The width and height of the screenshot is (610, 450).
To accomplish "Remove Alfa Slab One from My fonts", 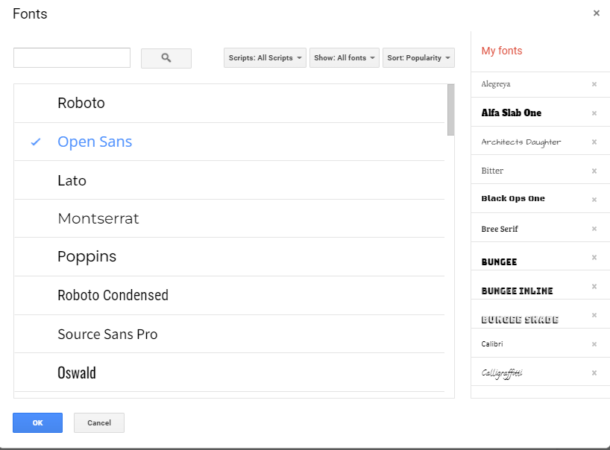I will 594,113.
